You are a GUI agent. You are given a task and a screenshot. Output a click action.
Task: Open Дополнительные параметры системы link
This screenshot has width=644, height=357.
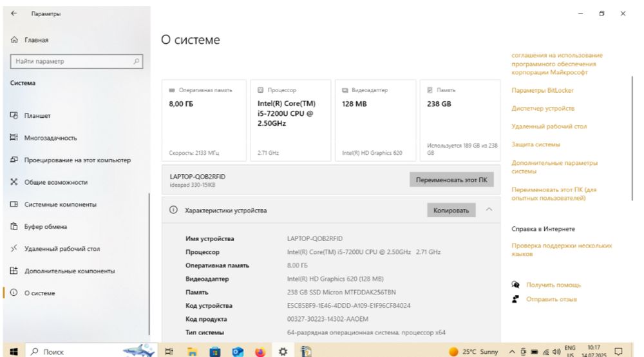tap(554, 167)
